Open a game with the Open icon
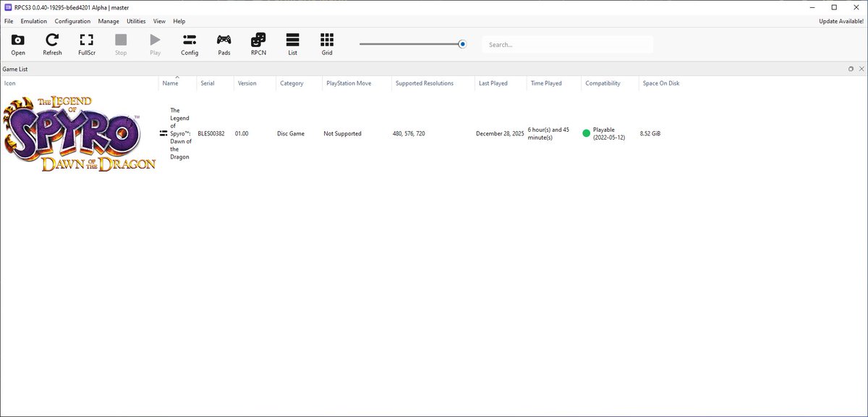868x417 pixels. point(18,44)
